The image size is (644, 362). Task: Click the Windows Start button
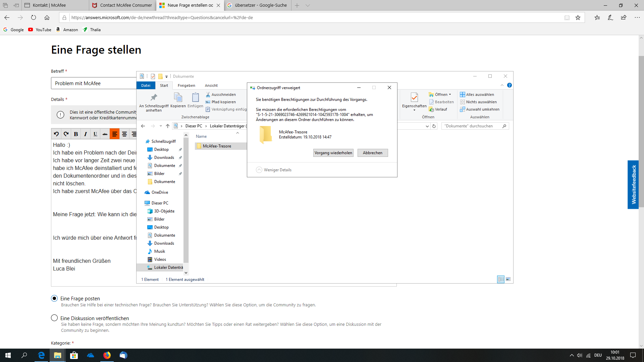(8, 355)
